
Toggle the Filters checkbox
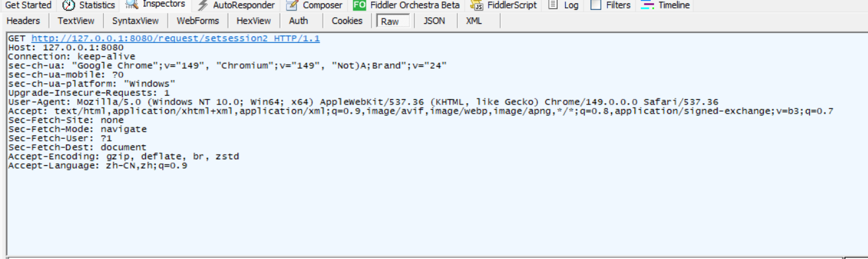[x=595, y=5]
